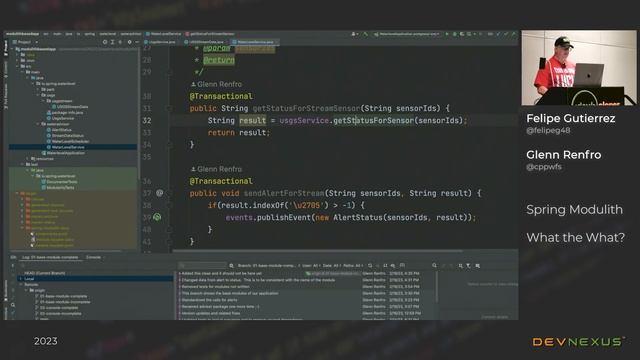Expand the Local branches node
This screenshot has height=360, width=640.
[21, 279]
